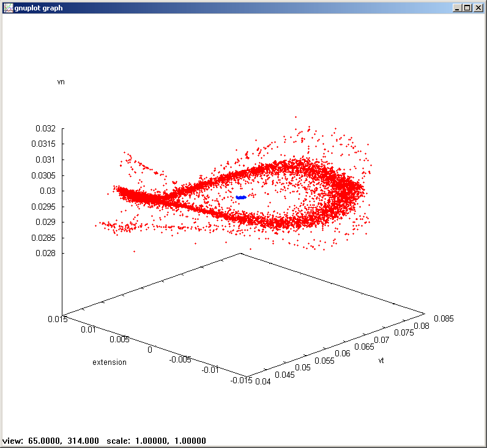The image size is (487, 448).
Task: Click the 'extension' axis label
Action: point(110,362)
